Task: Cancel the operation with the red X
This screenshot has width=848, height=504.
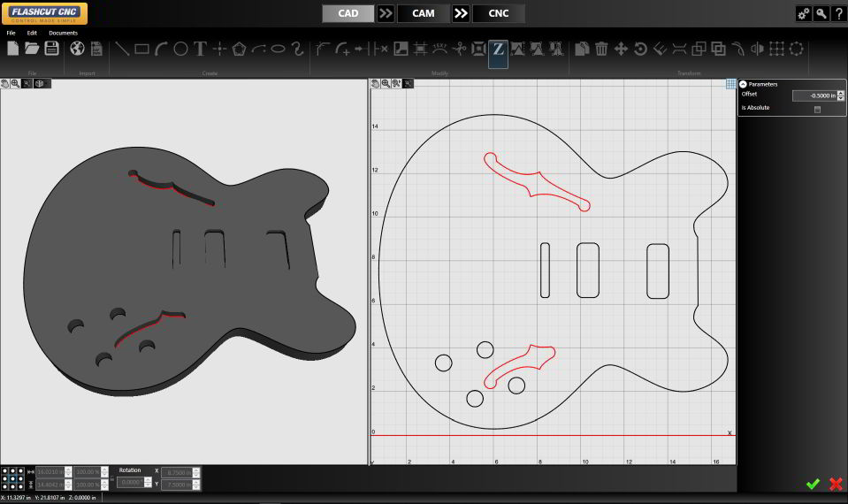Action: (x=837, y=484)
